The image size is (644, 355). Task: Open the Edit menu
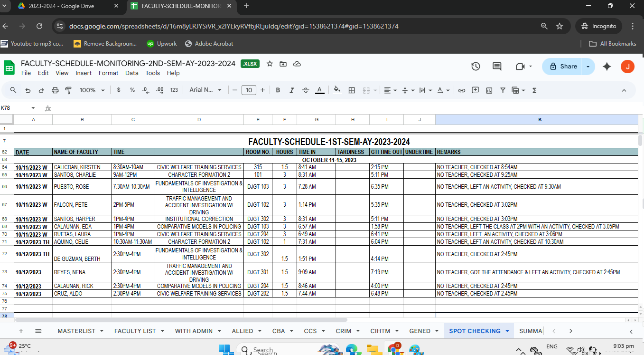click(43, 73)
